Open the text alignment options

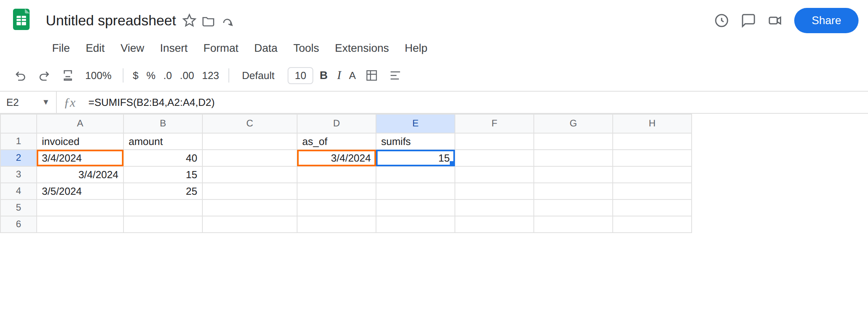click(x=395, y=75)
